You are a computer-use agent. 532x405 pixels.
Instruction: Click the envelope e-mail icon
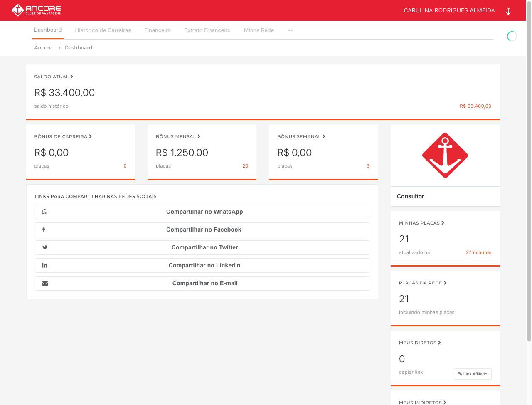(x=45, y=283)
